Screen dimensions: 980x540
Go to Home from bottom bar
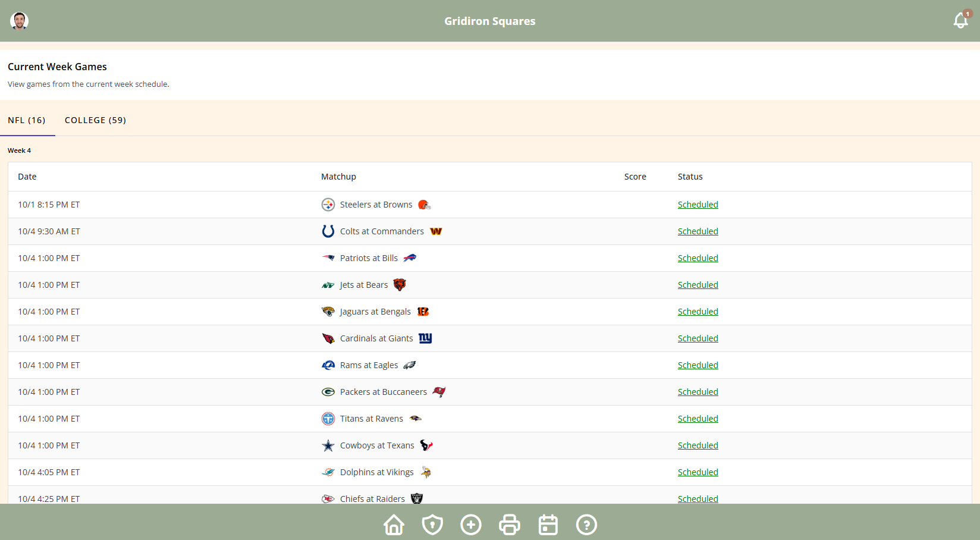pyautogui.click(x=394, y=525)
